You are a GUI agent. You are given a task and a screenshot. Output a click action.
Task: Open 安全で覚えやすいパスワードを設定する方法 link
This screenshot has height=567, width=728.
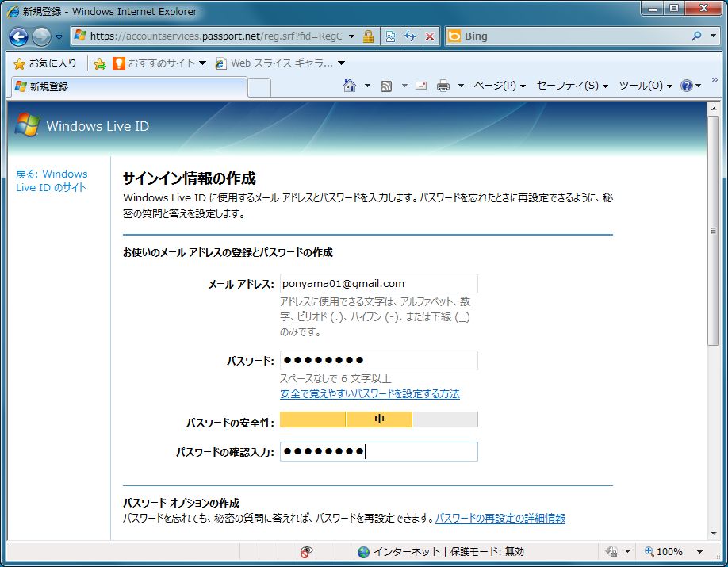coord(370,394)
